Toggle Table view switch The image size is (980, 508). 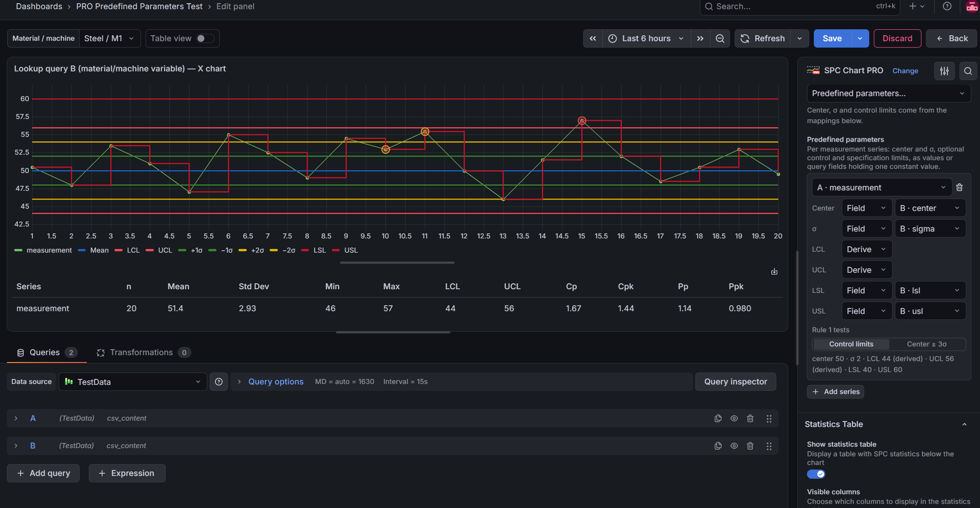[205, 38]
